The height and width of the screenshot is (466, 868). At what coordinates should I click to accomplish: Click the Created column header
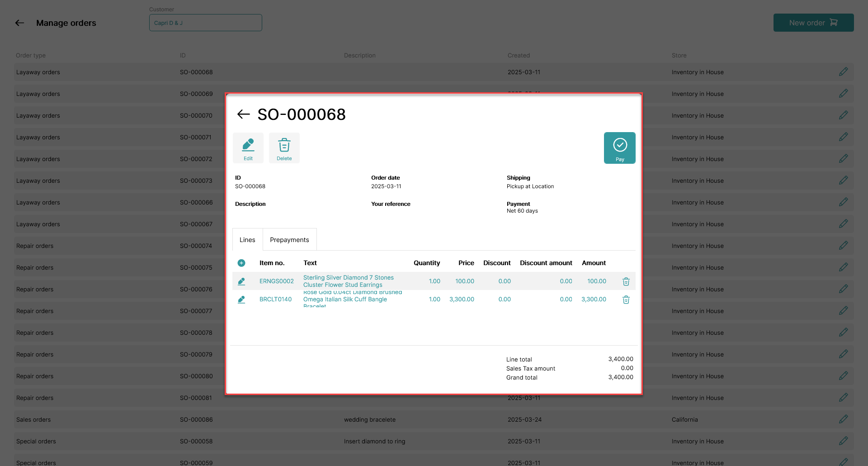[x=519, y=56]
